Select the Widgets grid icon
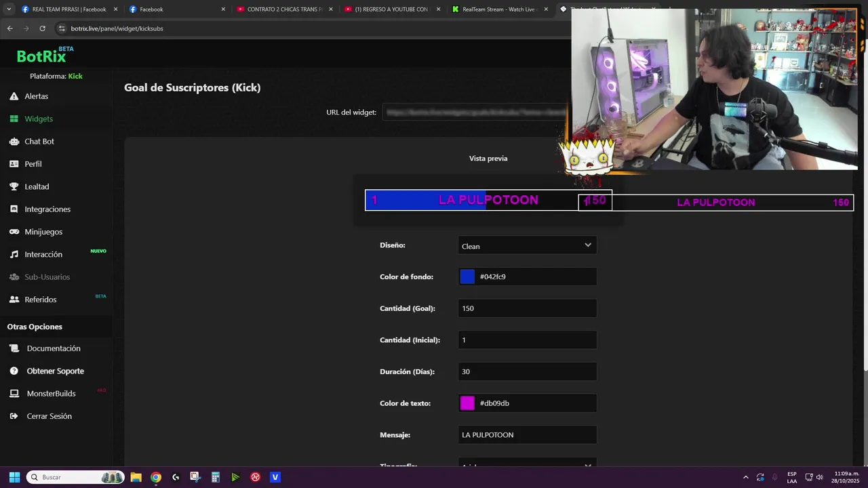 click(14, 119)
